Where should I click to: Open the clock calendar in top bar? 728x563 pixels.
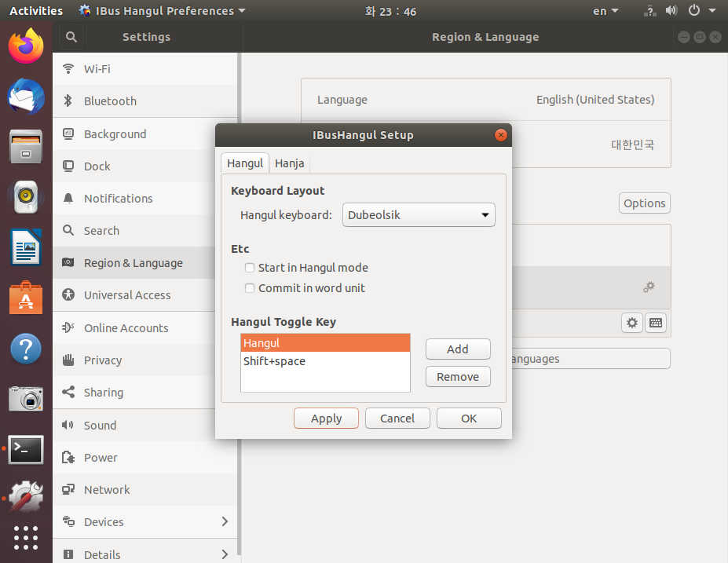pyautogui.click(x=390, y=11)
